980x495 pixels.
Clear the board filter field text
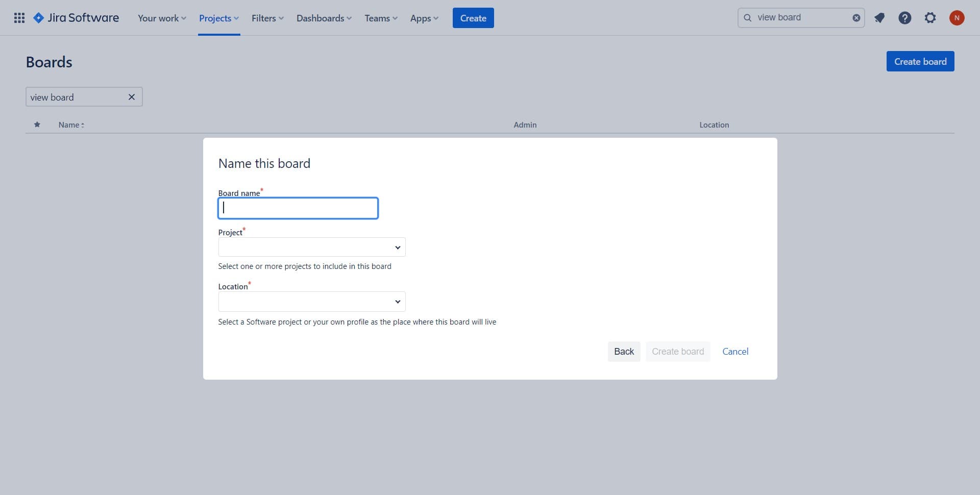(132, 97)
